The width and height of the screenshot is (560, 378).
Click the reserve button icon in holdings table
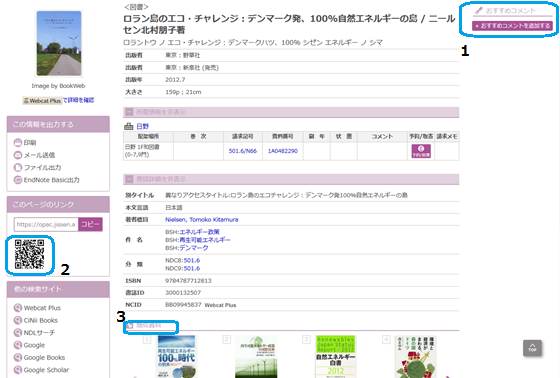click(421, 151)
